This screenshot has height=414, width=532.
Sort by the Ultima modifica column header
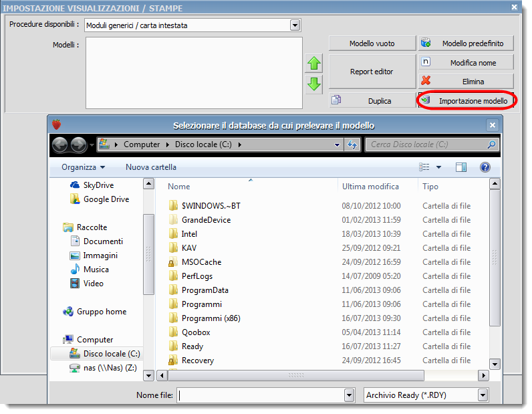click(370, 187)
